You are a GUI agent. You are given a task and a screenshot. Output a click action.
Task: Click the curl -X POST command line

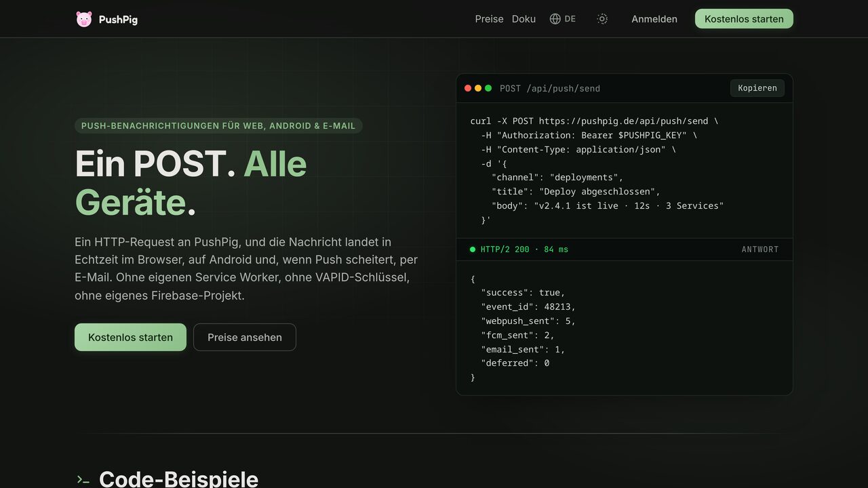594,121
